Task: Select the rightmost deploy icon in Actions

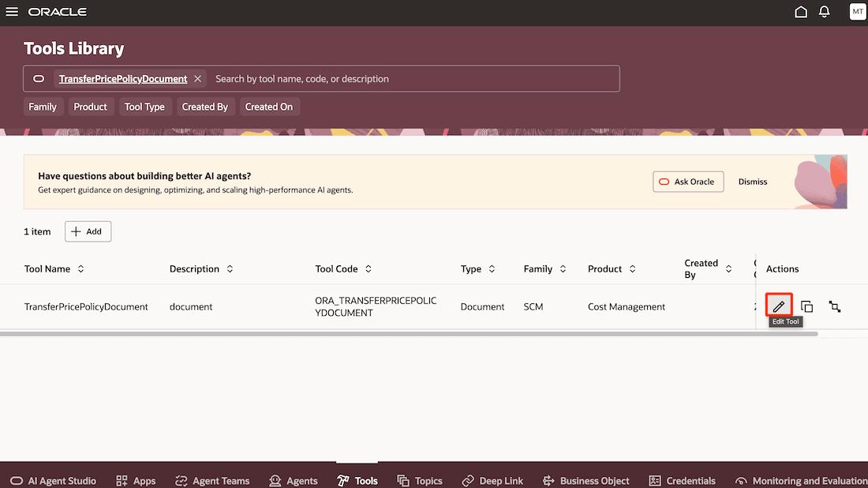Action: pos(835,306)
